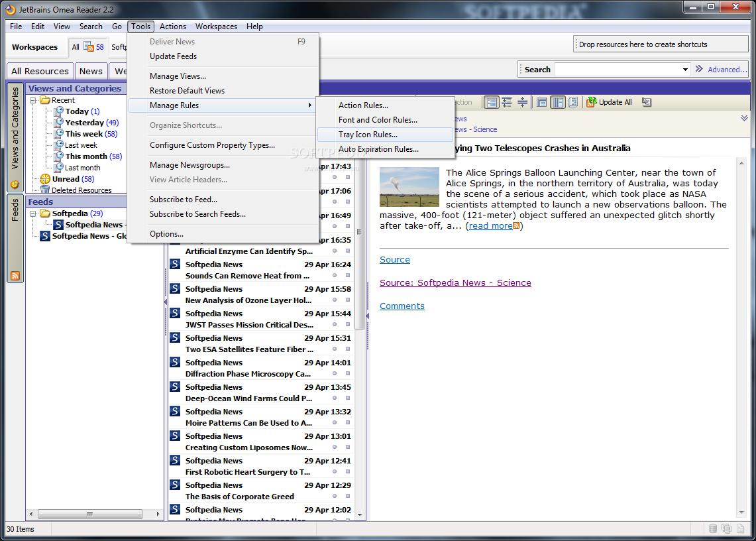756x541 pixels.
Task: Click the feed icon next to All workspace
Action: [x=89, y=46]
